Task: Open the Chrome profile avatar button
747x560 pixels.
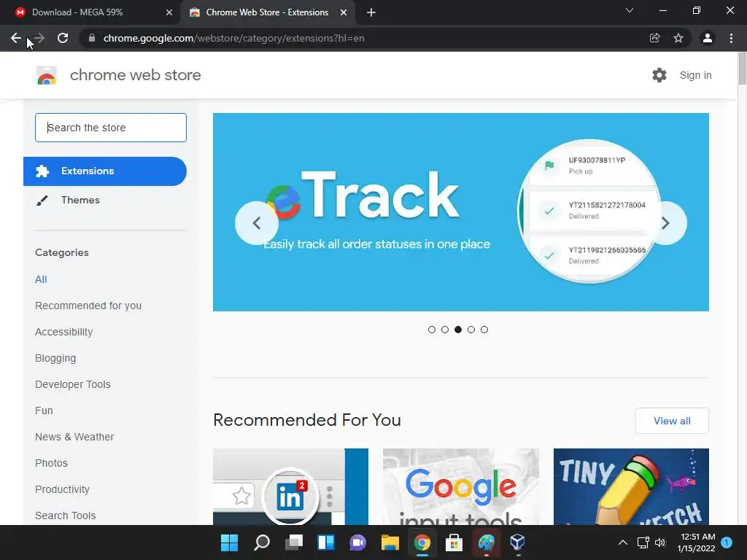Action: click(707, 38)
